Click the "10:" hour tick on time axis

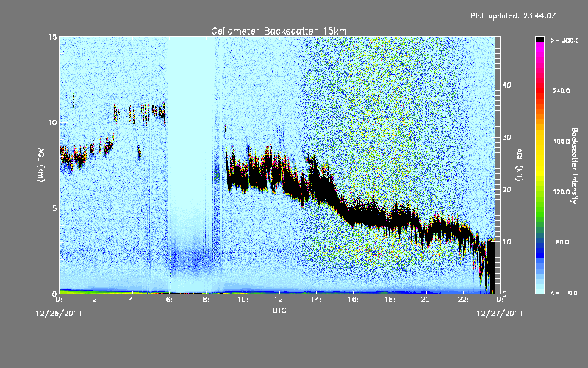[x=243, y=300]
